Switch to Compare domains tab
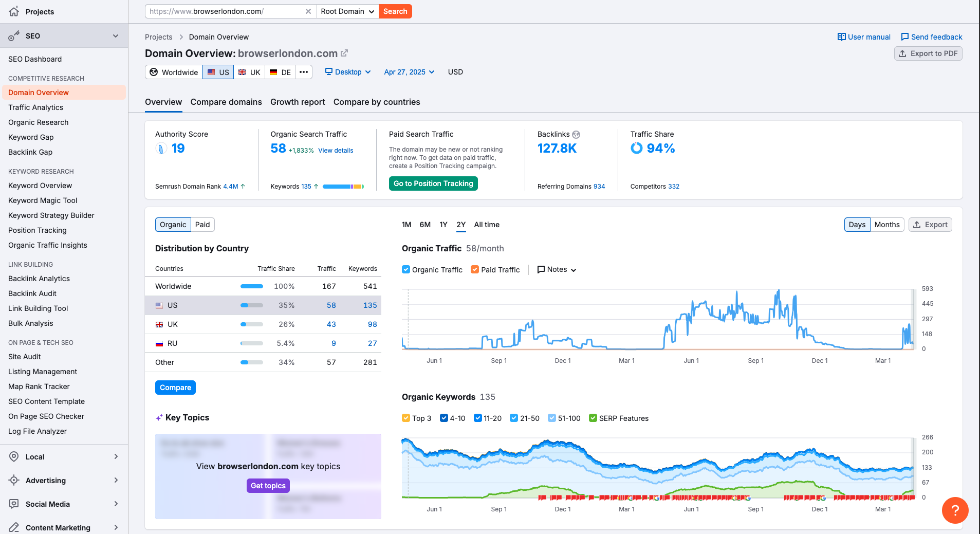 (226, 102)
